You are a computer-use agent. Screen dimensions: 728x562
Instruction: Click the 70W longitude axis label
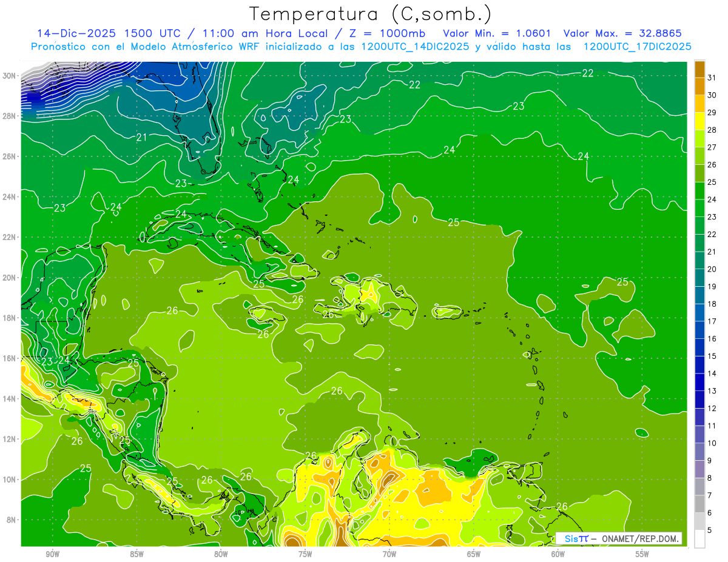click(389, 554)
